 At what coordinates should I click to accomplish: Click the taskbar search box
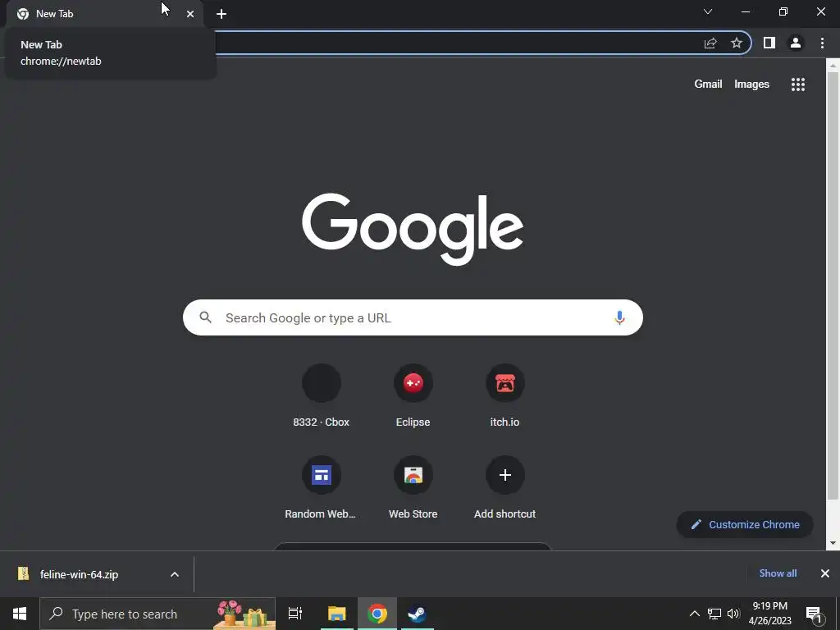pyautogui.click(x=157, y=614)
